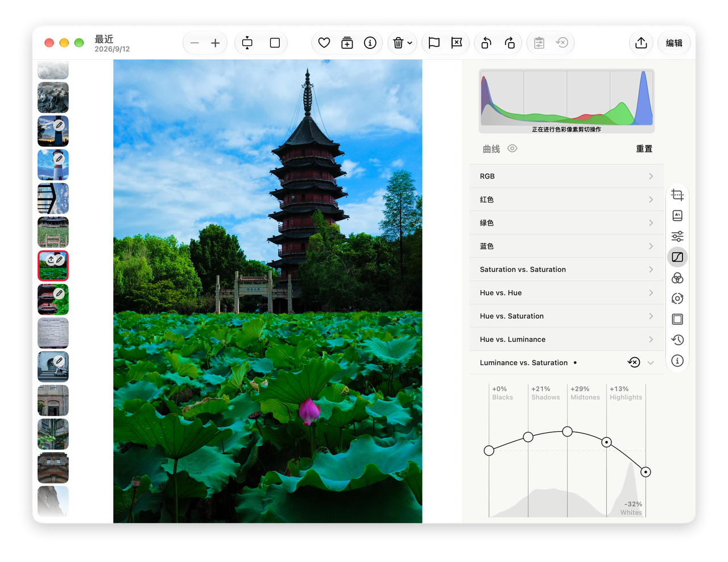Image resolution: width=728 pixels, height=562 pixels.
Task: Click the 编辑 button
Action: click(674, 43)
